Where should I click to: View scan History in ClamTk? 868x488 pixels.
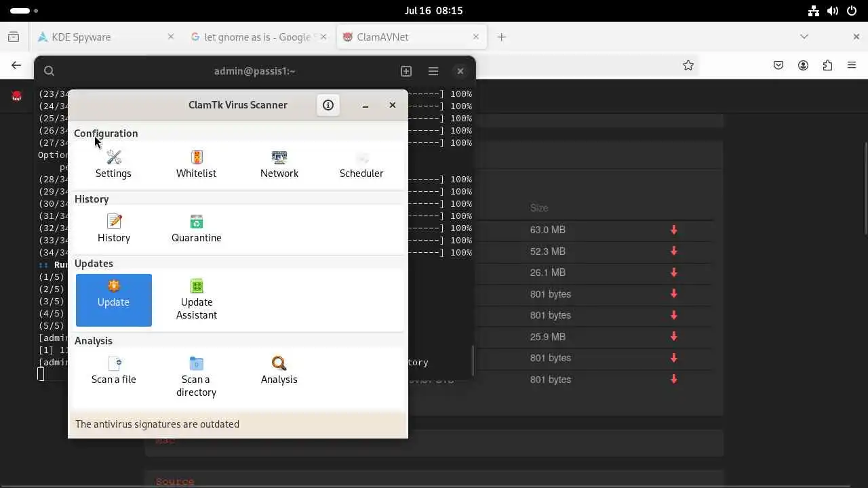(114, 229)
